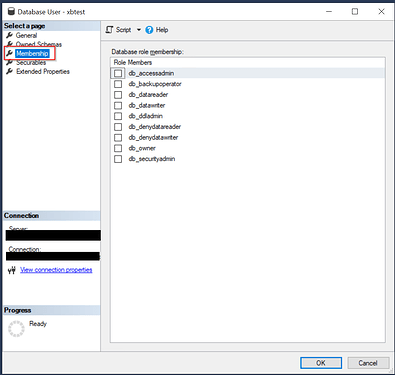Toggle the db_owner role checkbox
This screenshot has height=375, width=395.
click(118, 148)
